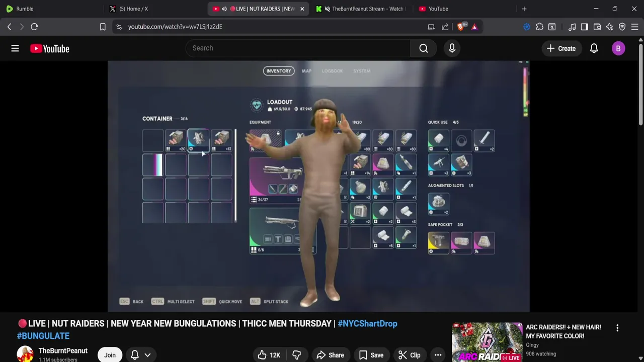Switch to TheBurntPeanut Stream tab
The image size is (644, 362).
362,9
